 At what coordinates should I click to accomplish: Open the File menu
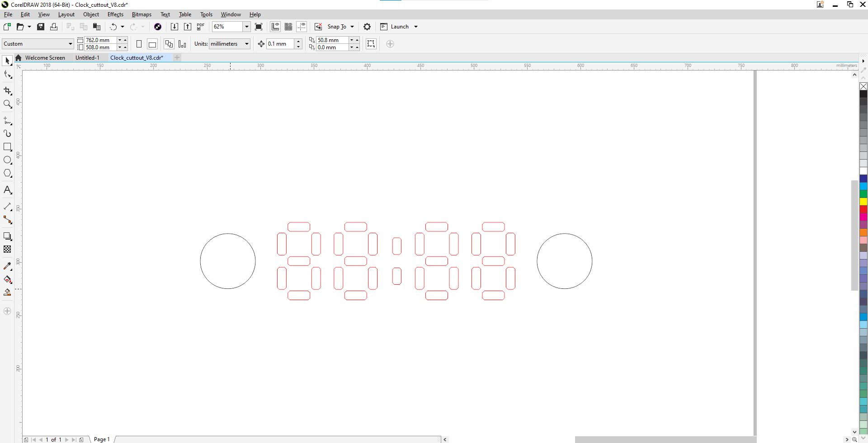(x=8, y=14)
